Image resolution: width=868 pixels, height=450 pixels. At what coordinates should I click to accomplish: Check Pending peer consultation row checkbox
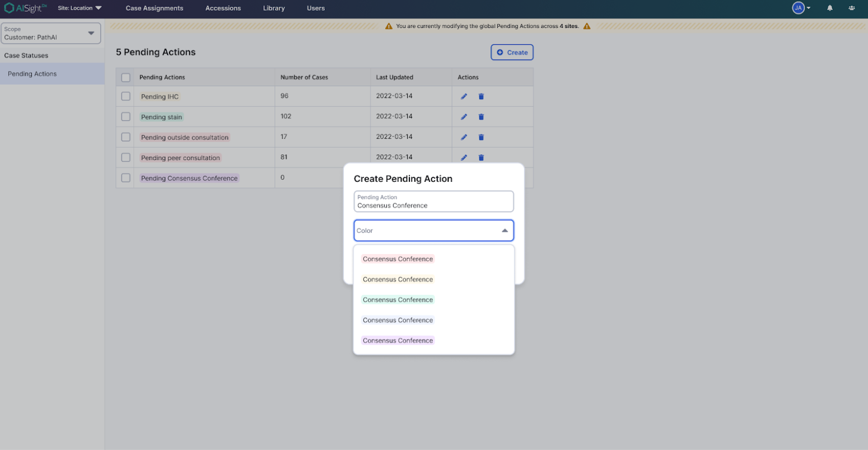[x=125, y=157]
